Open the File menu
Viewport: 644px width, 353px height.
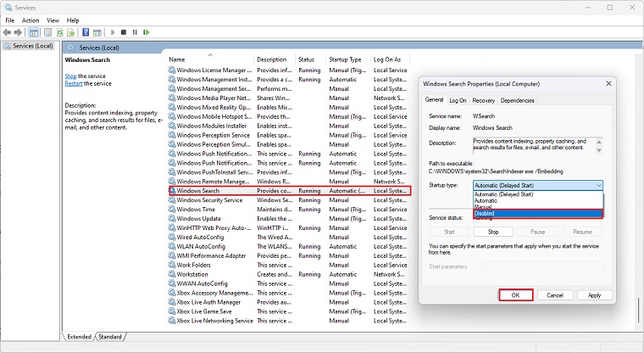10,20
